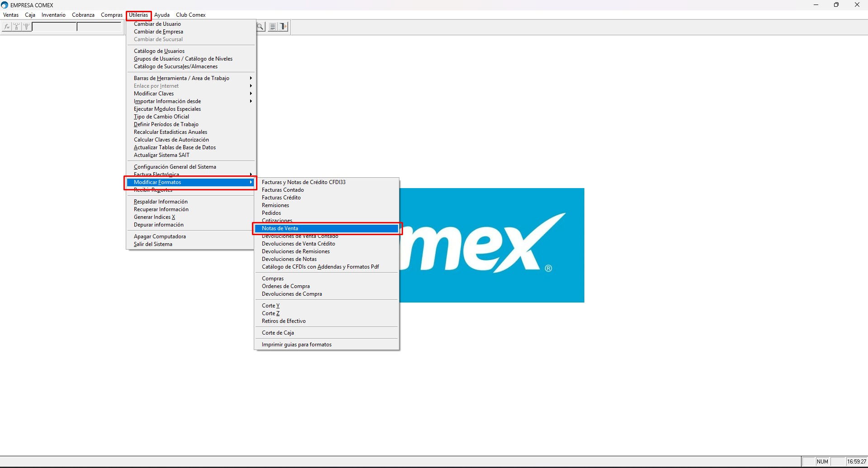Click the first empty toolbar input box
The image size is (868, 468).
coord(55,27)
